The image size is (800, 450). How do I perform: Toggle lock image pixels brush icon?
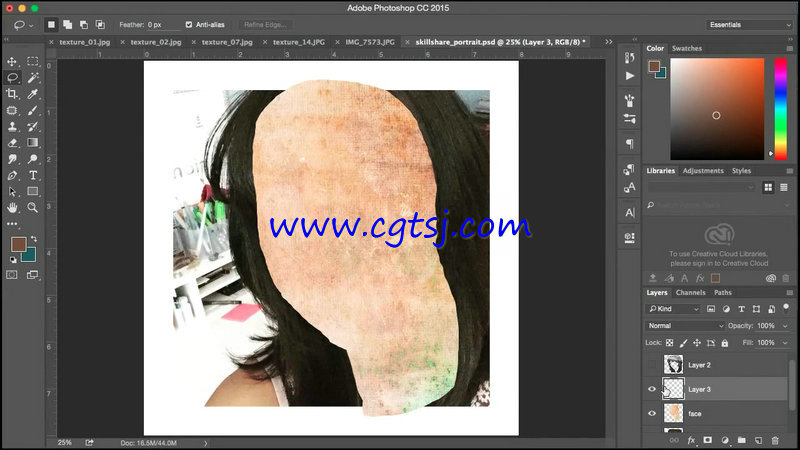pyautogui.click(x=683, y=343)
